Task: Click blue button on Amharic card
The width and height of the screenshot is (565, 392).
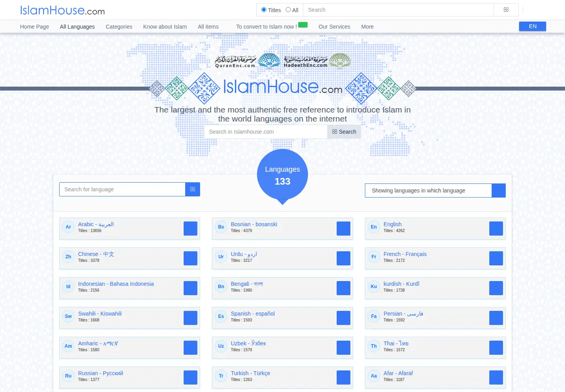Action: [190, 348]
